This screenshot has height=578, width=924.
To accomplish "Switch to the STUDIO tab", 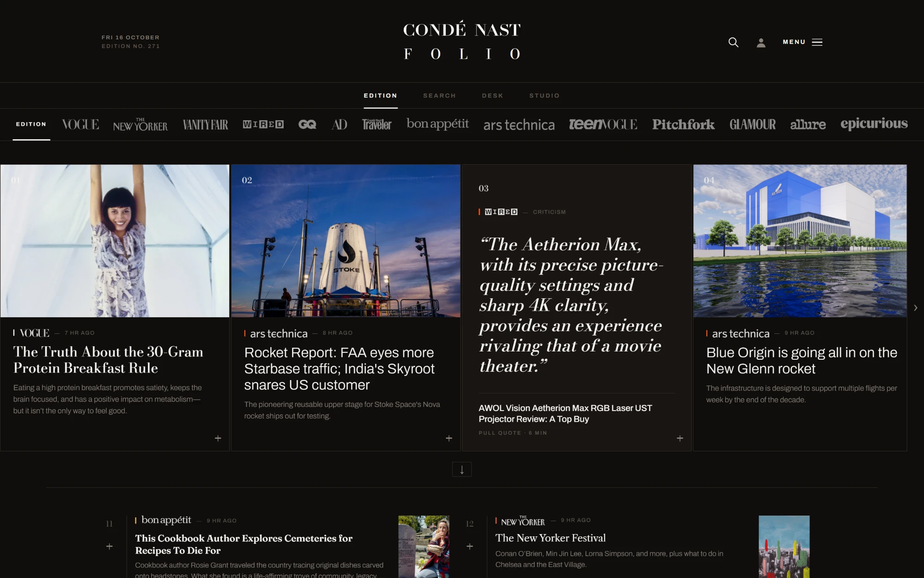I will (544, 96).
